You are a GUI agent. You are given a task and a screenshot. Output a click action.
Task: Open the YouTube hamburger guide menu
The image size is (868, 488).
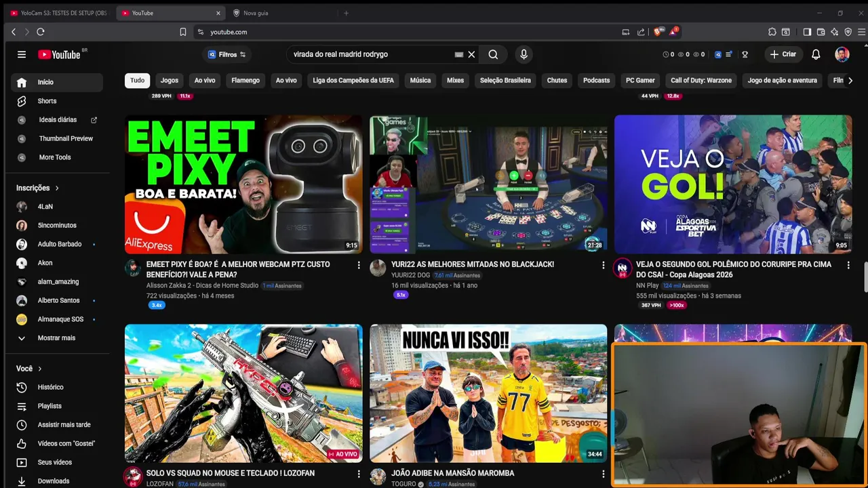click(x=22, y=54)
